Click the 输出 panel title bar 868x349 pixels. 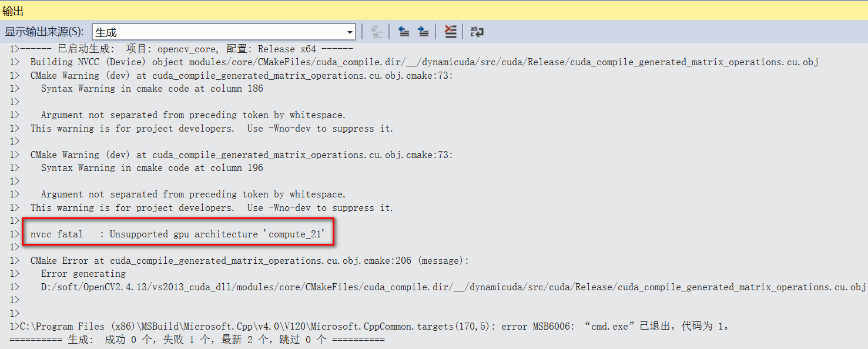point(434,11)
